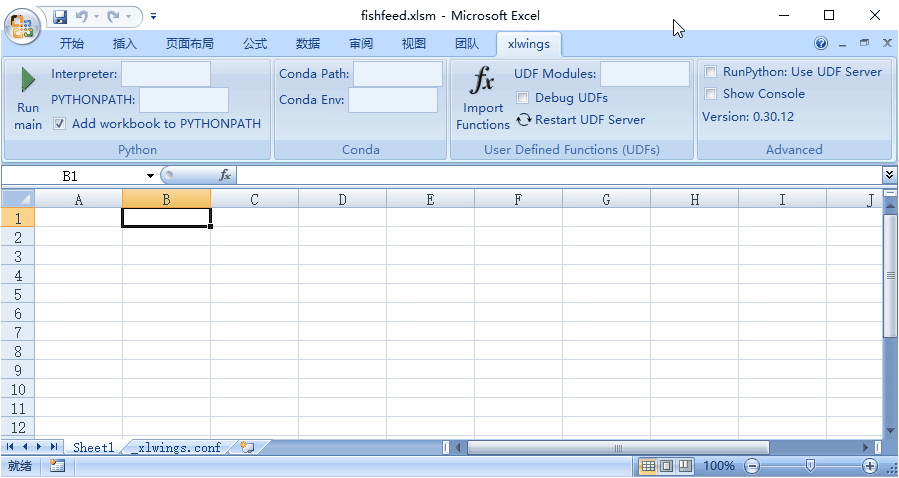Viewport: 899px width, 478px height.
Task: Click the formula bar input area
Action: point(559,175)
